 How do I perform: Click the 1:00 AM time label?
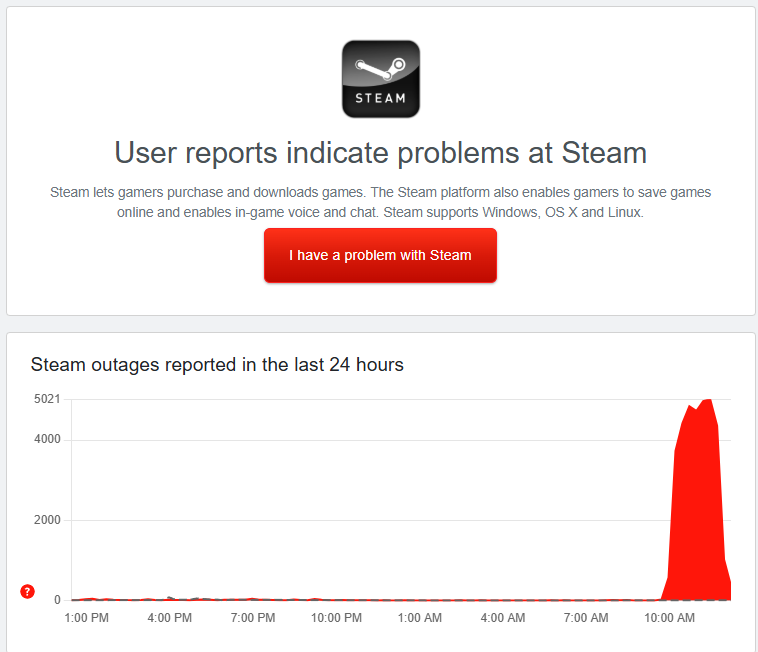(x=420, y=618)
